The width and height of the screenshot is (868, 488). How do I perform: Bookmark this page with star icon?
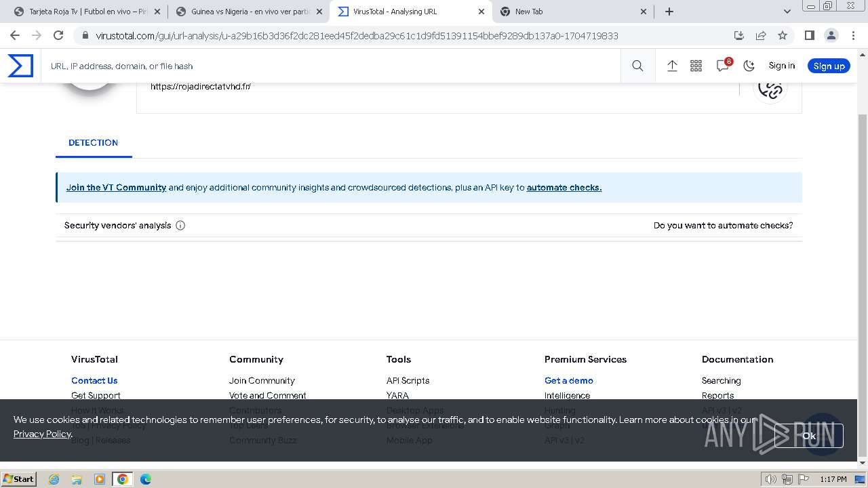[783, 36]
